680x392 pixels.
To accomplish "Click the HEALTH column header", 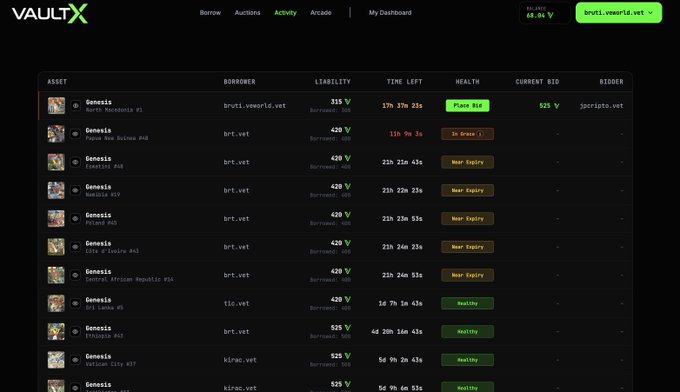I will click(468, 82).
